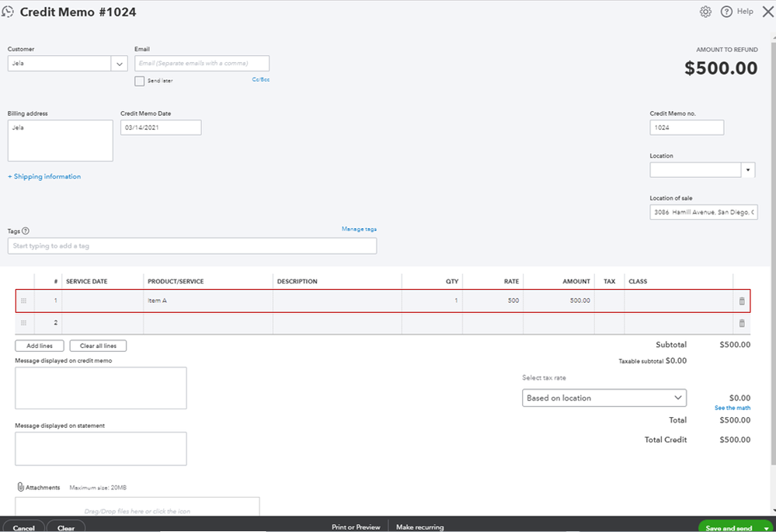776x532 pixels.
Task: Click the Cancel button
Action: pos(24,527)
